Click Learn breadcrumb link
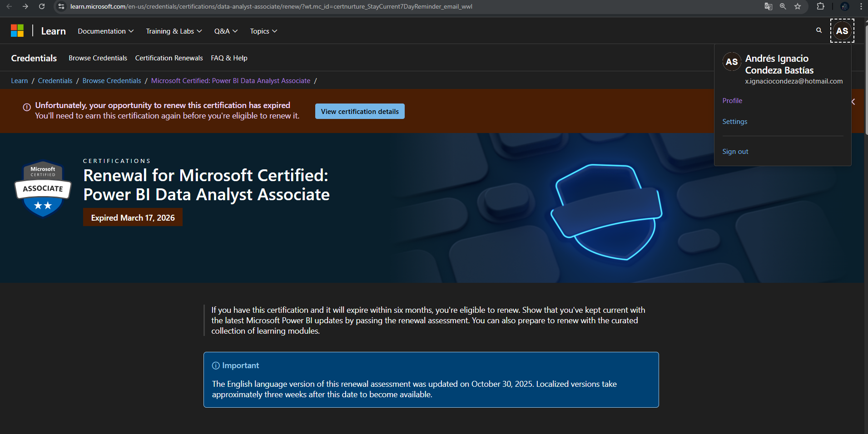This screenshot has height=434, width=868. click(20, 81)
